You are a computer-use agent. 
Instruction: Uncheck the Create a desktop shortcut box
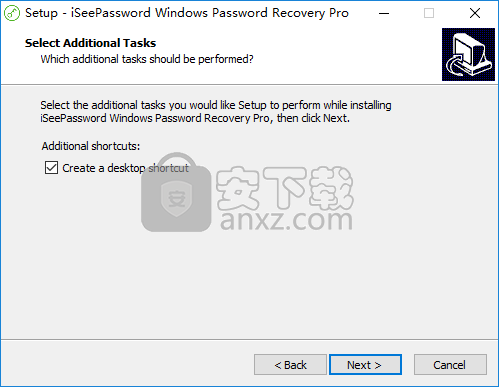tap(51, 168)
